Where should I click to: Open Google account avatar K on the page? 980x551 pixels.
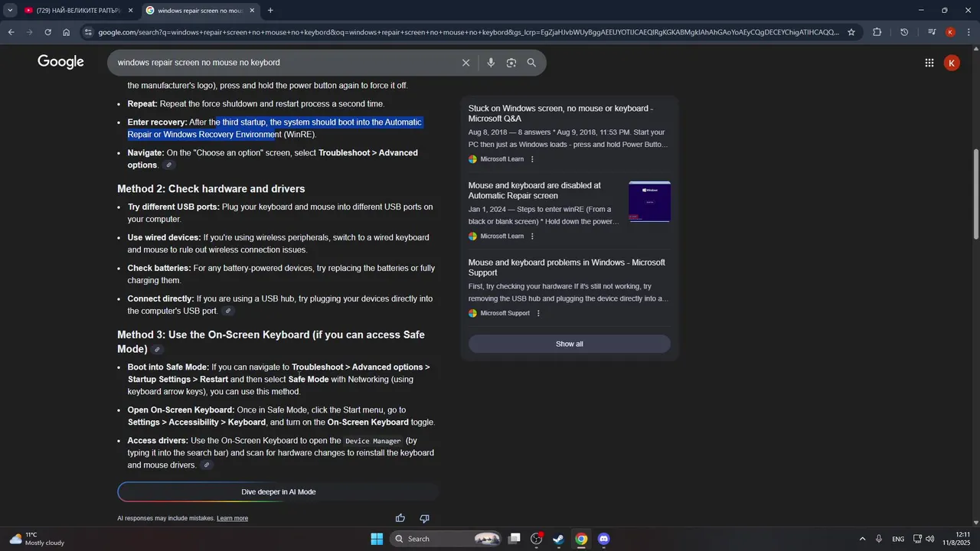coord(952,63)
